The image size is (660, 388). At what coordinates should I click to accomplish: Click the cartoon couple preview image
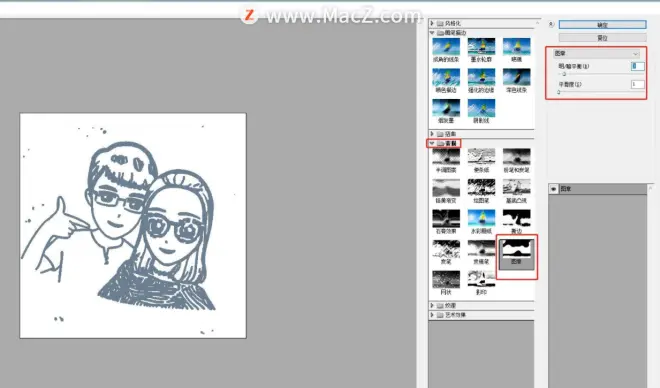click(x=133, y=226)
